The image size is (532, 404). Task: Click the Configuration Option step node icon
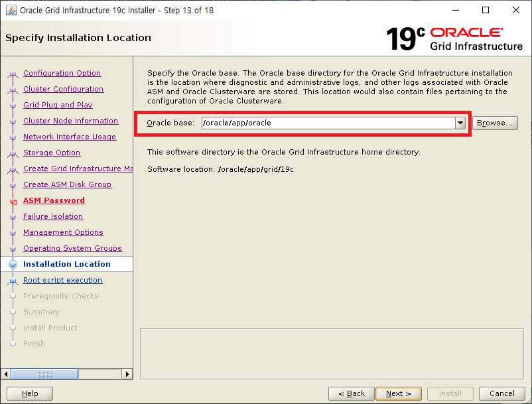(x=13, y=74)
